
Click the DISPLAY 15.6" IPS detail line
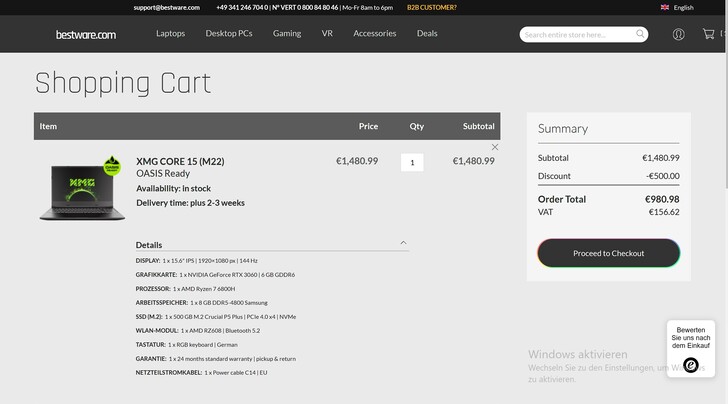click(x=196, y=261)
